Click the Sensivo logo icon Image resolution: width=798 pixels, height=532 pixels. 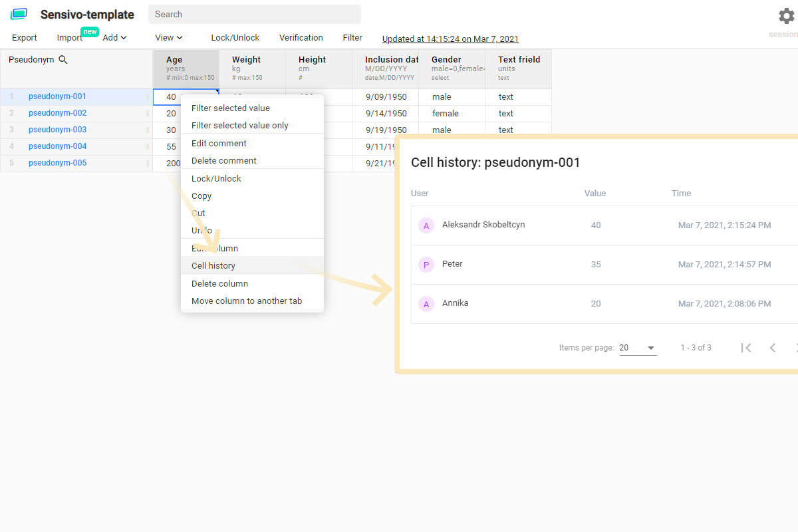(19, 14)
